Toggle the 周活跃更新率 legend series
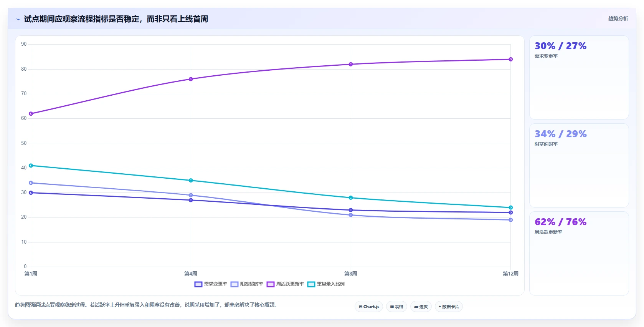644x327 pixels. pyautogui.click(x=285, y=284)
